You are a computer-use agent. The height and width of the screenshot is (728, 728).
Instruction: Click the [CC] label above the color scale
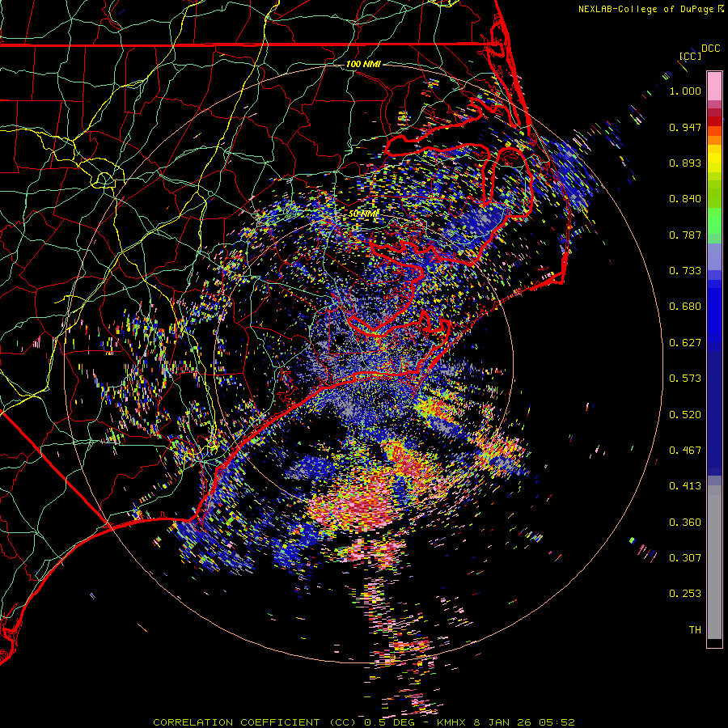point(690,56)
